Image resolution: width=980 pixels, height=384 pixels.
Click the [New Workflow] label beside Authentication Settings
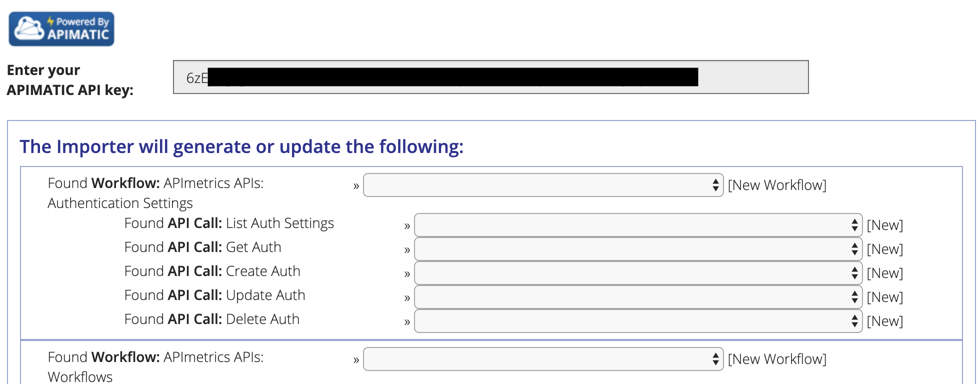pyautogui.click(x=777, y=185)
